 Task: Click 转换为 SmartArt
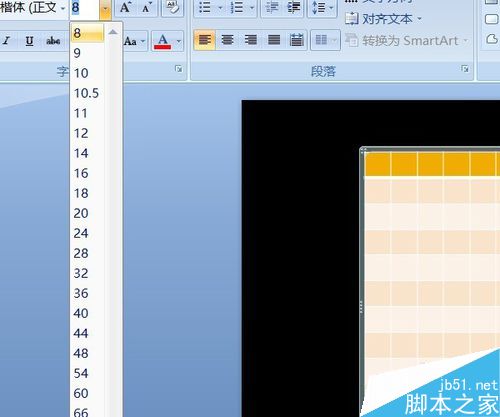(x=407, y=41)
